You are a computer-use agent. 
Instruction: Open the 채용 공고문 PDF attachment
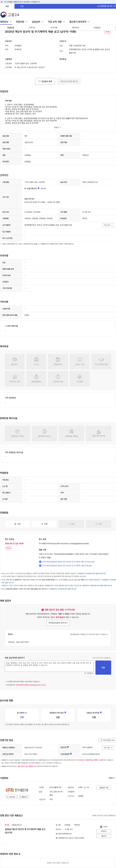click(x=65, y=566)
